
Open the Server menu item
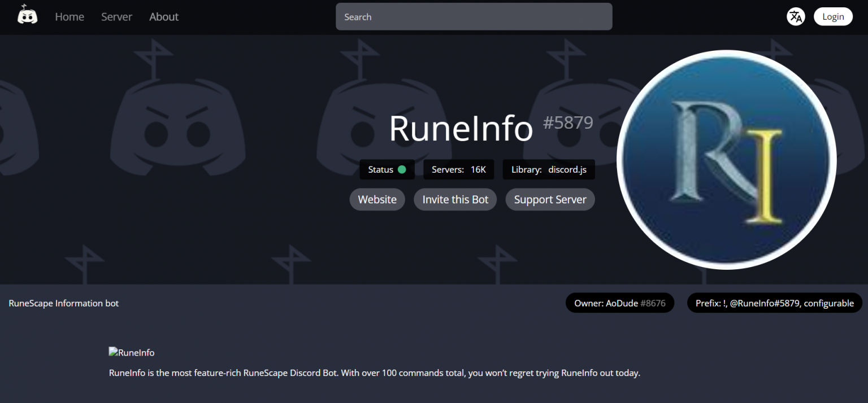pyautogui.click(x=116, y=16)
